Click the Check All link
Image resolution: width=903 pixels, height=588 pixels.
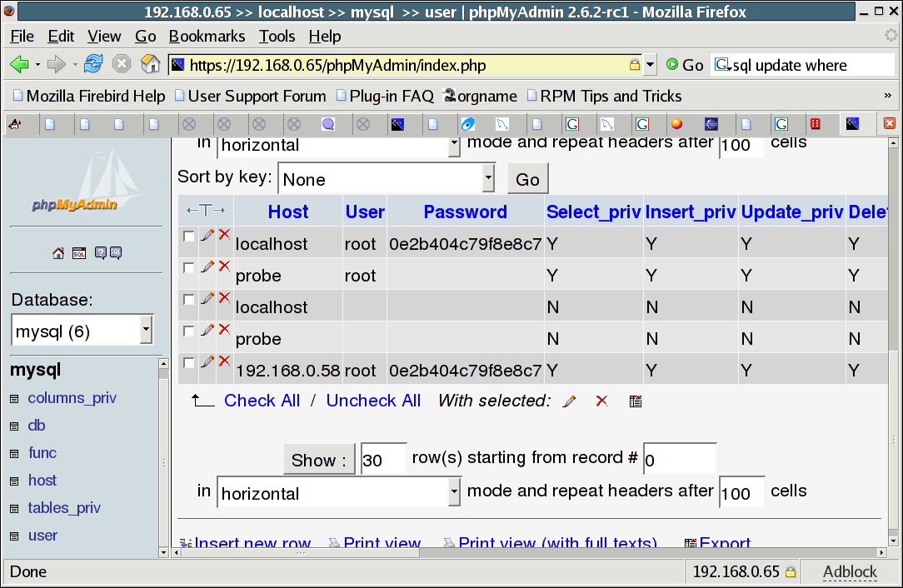point(262,401)
